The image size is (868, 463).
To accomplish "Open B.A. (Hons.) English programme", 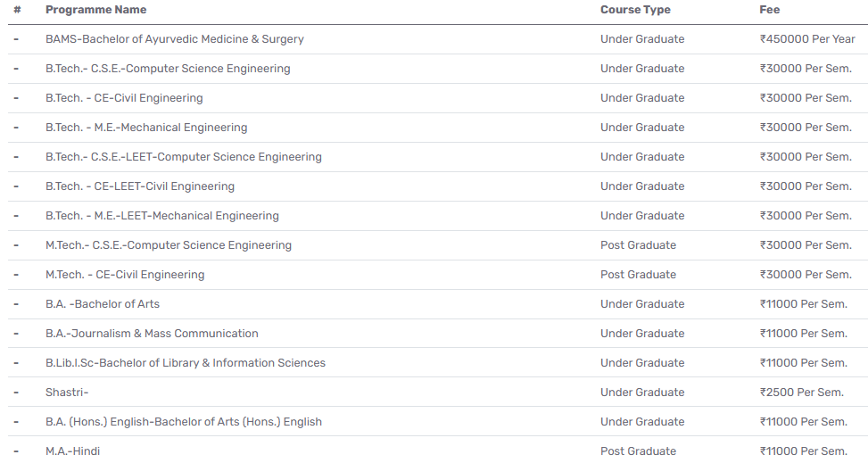I will click(184, 422).
